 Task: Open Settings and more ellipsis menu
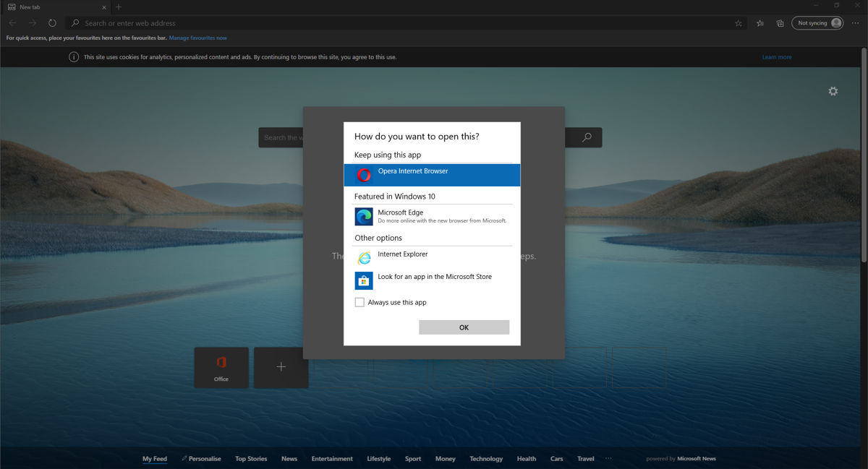pyautogui.click(x=856, y=23)
